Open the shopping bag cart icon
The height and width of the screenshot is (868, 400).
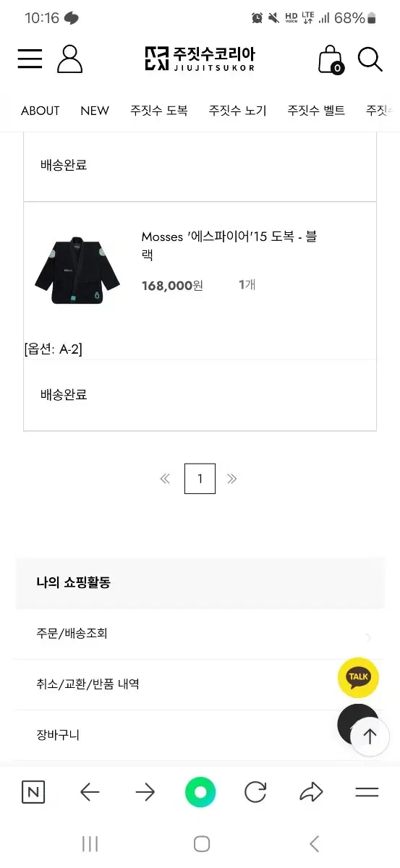point(331,59)
